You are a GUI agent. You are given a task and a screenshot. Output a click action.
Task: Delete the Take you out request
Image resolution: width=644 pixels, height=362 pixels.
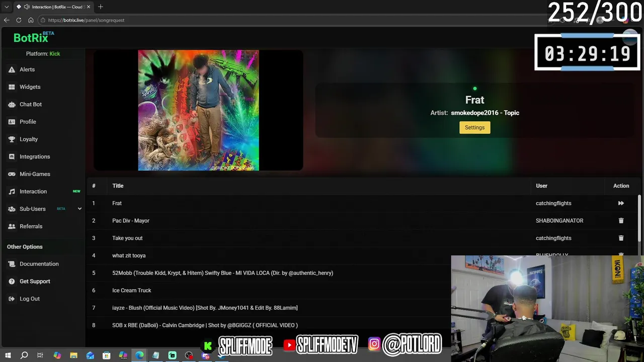tap(621, 238)
